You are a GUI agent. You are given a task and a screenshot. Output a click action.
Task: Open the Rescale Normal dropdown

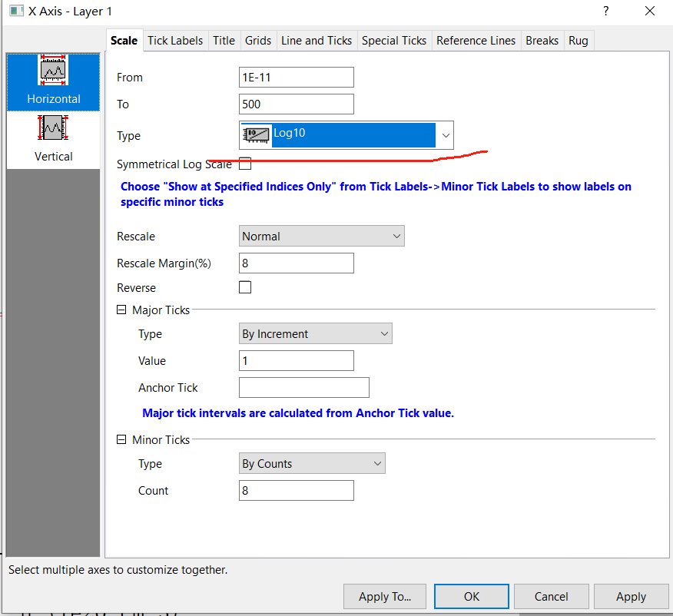point(321,236)
